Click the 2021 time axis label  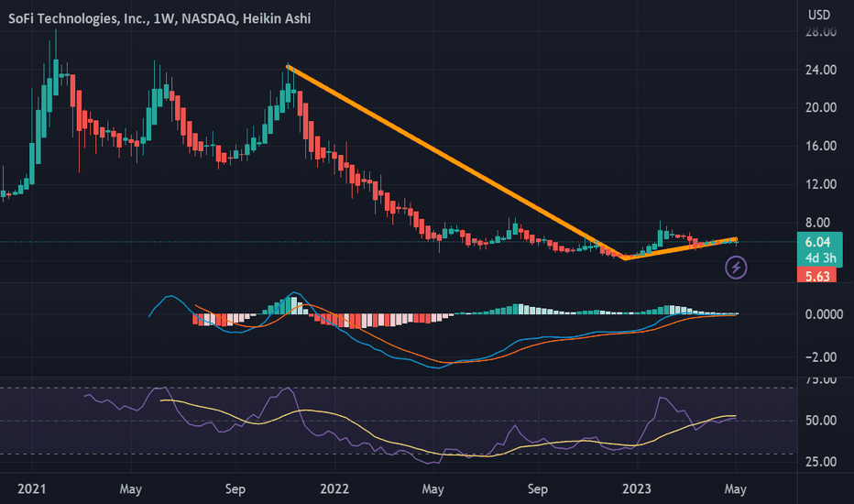pos(31,489)
